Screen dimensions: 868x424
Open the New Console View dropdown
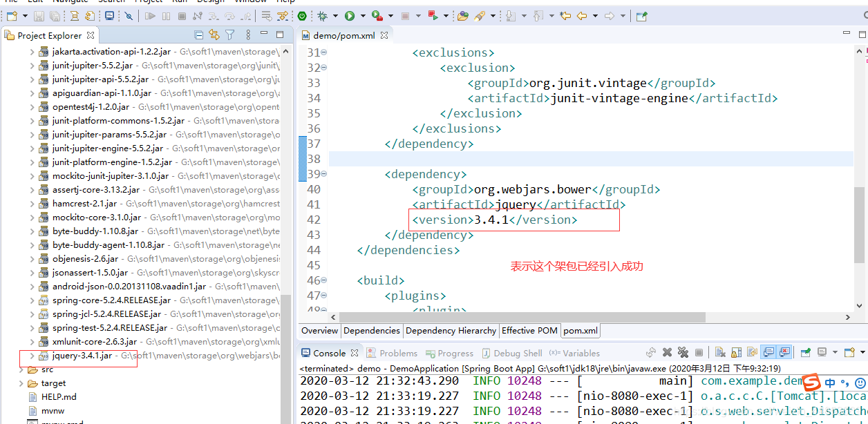click(x=862, y=352)
